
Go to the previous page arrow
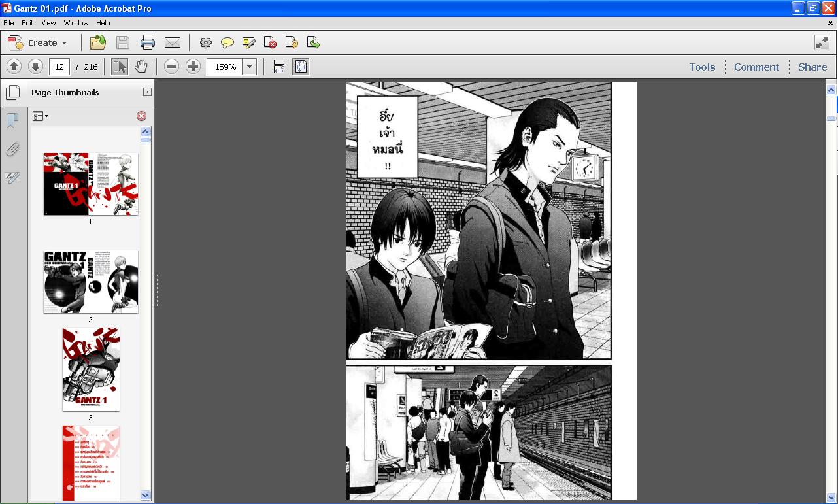(x=14, y=67)
